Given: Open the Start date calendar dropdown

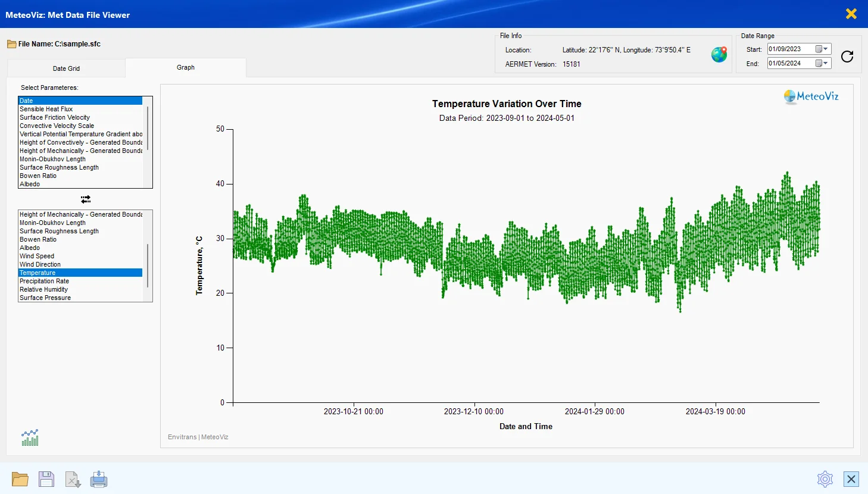Looking at the screenshot, I should [x=822, y=49].
